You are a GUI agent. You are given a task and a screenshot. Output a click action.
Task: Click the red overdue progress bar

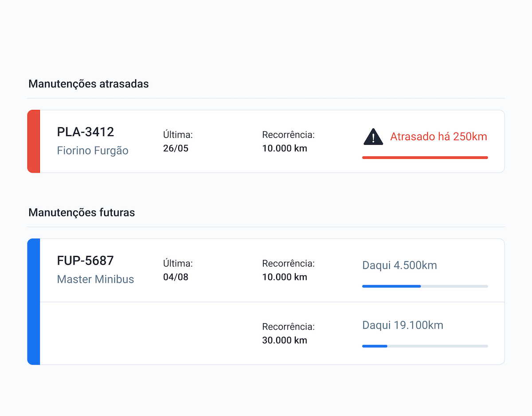tap(425, 157)
